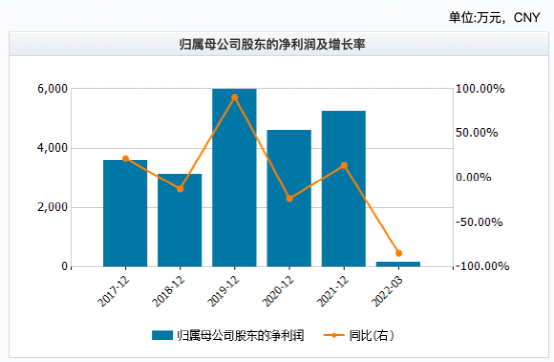Click the 2018-12 growth rate data point

pos(180,189)
